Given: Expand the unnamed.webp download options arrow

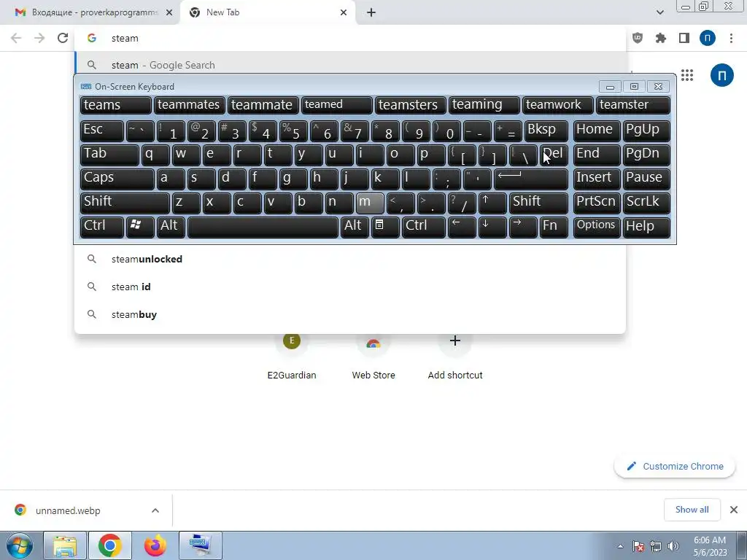Looking at the screenshot, I should coord(155,510).
